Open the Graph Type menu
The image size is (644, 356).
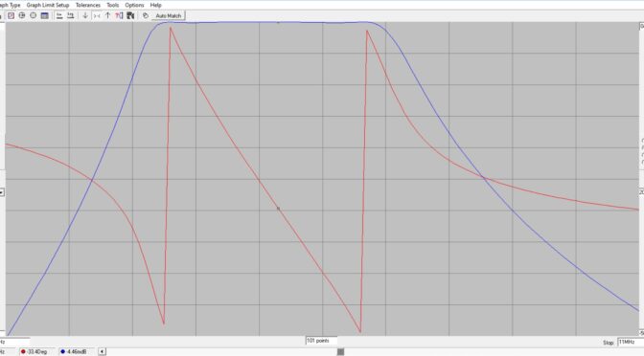[x=10, y=5]
